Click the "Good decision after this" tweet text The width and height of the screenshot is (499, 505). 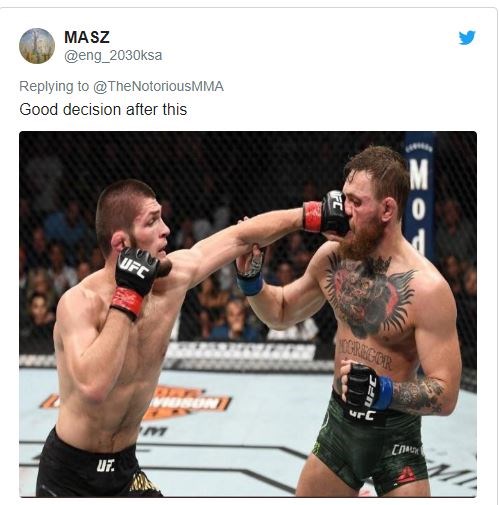pyautogui.click(x=103, y=109)
